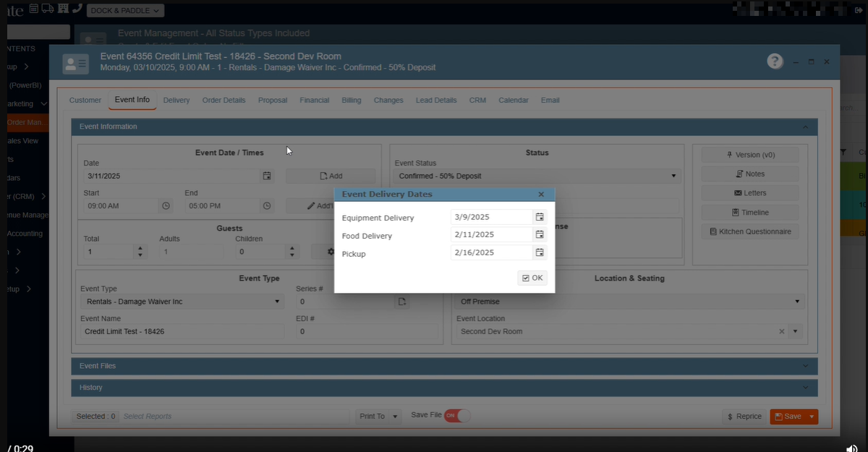Open the Kitchen Questionnaire button
The width and height of the screenshot is (868, 452).
pyautogui.click(x=750, y=231)
